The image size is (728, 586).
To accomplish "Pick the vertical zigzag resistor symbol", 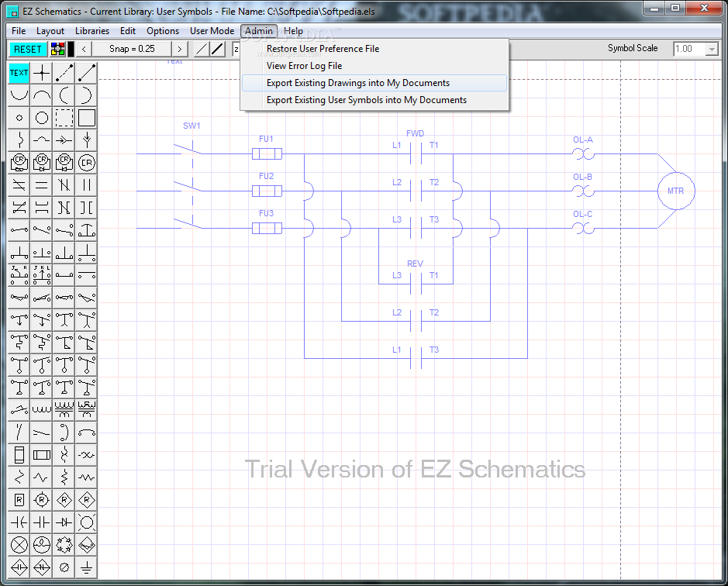I will (x=64, y=477).
